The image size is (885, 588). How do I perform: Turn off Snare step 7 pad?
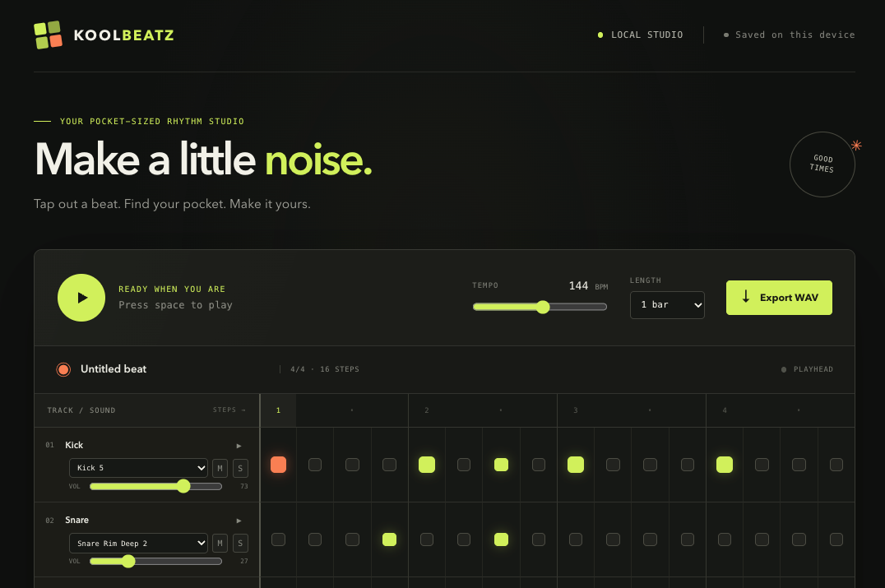point(501,540)
